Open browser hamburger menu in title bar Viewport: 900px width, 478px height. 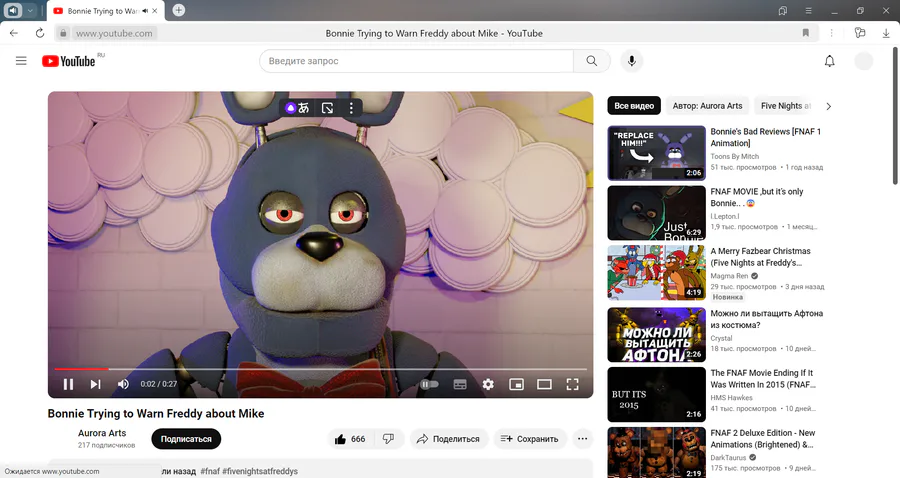tap(808, 10)
